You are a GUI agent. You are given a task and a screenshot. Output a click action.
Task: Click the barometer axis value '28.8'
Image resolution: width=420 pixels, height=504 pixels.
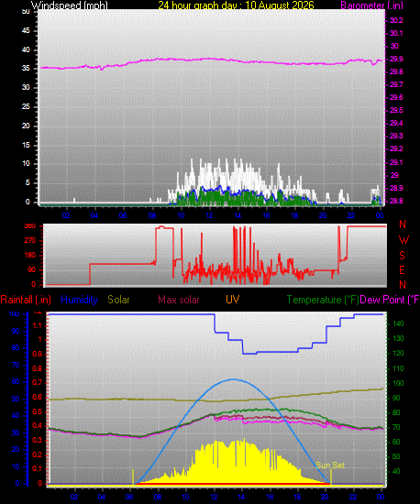396,202
